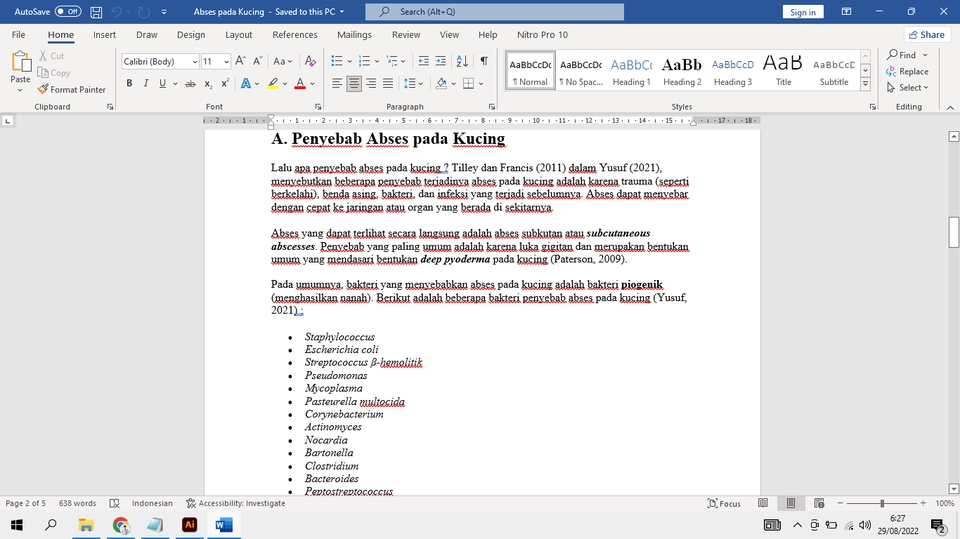Apply Heading 1 style
Screen dimensions: 960x539
point(631,71)
